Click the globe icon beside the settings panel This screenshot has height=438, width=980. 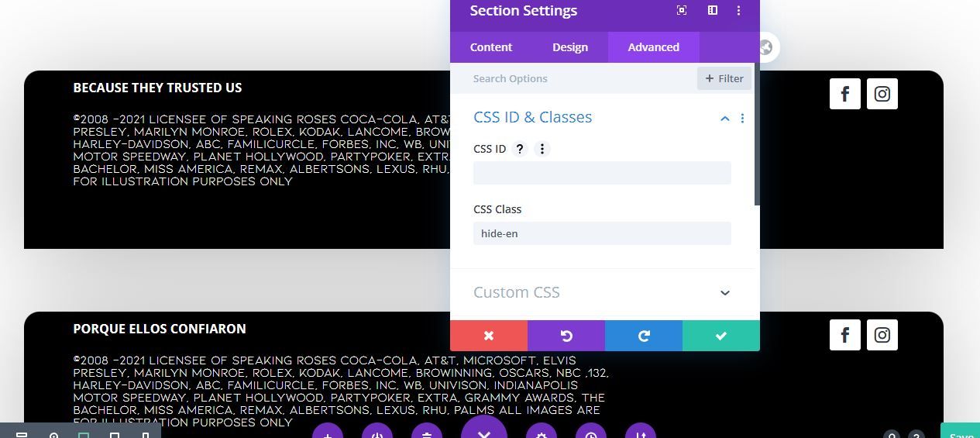click(765, 47)
